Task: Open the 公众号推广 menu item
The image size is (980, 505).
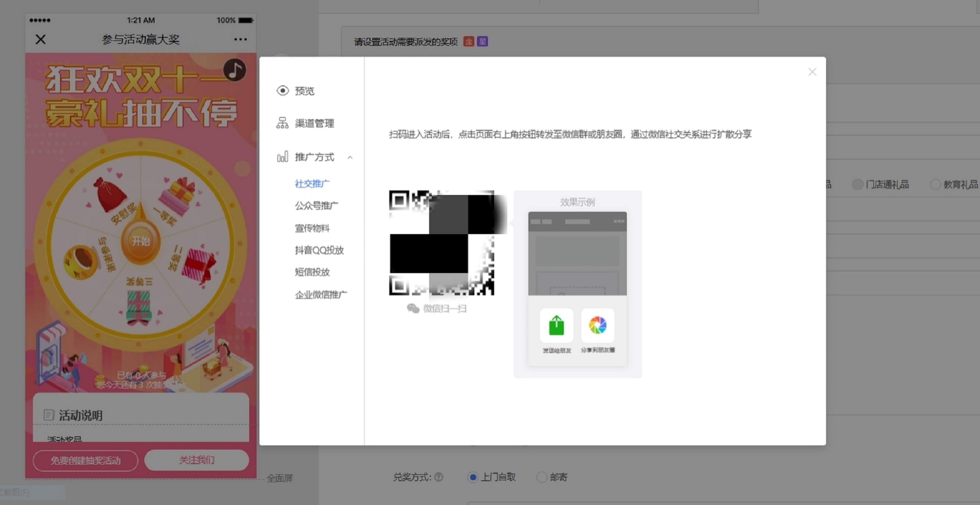Action: click(316, 206)
